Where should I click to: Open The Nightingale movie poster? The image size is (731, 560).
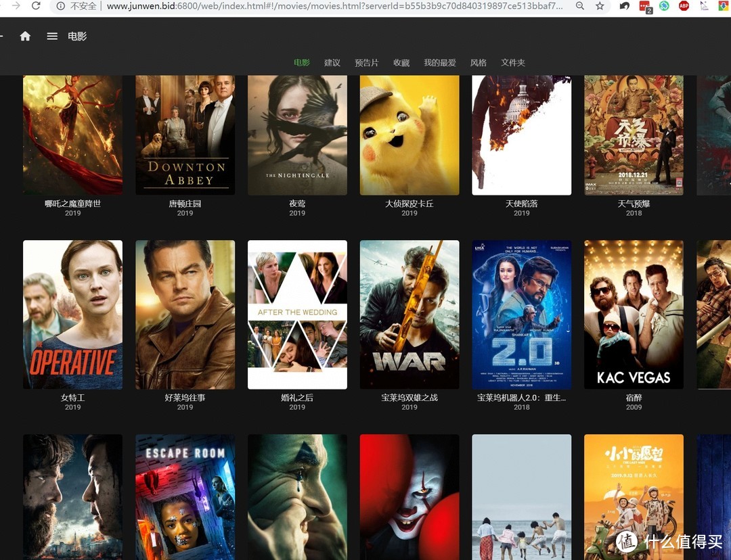[x=297, y=135]
